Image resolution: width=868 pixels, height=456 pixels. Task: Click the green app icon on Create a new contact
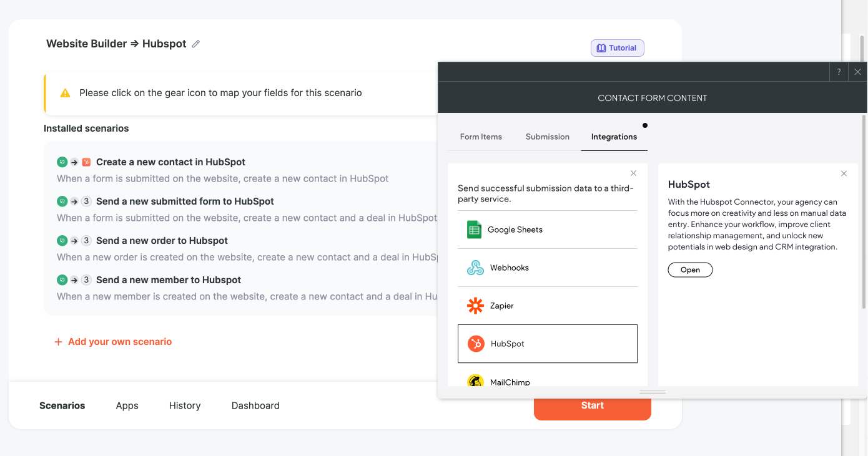tap(62, 162)
